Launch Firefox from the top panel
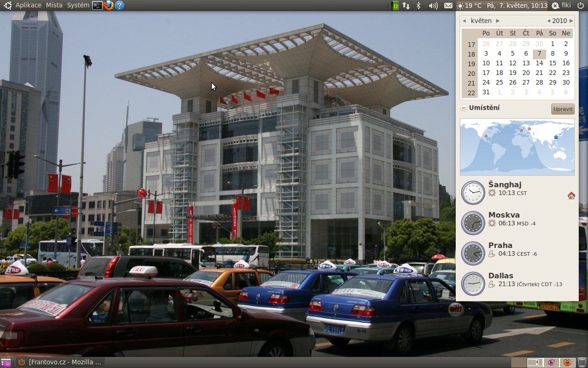588x368 pixels. click(x=108, y=6)
